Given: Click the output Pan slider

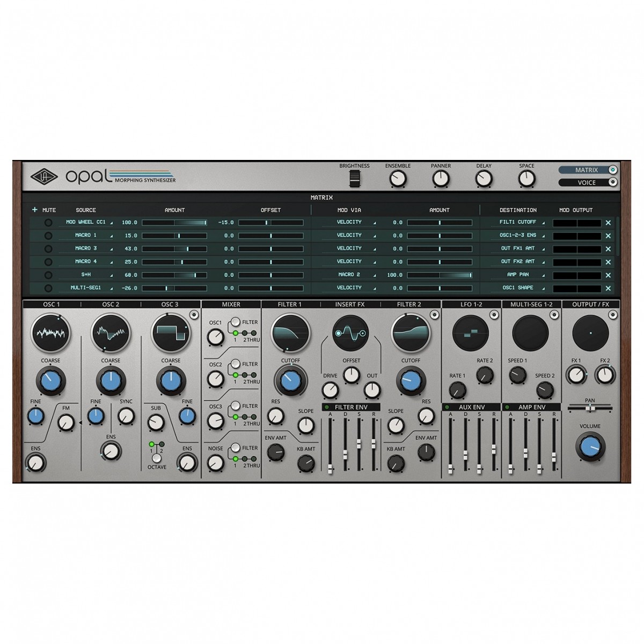Looking at the screenshot, I should pos(590,408).
